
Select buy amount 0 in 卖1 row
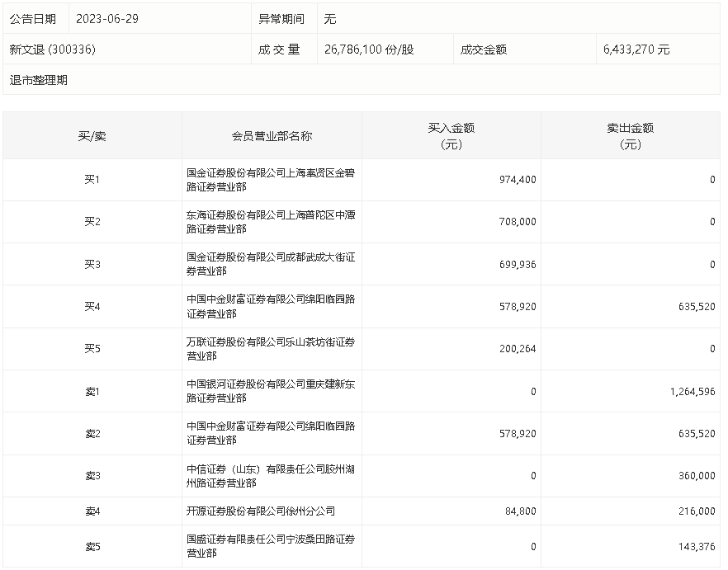click(x=533, y=392)
